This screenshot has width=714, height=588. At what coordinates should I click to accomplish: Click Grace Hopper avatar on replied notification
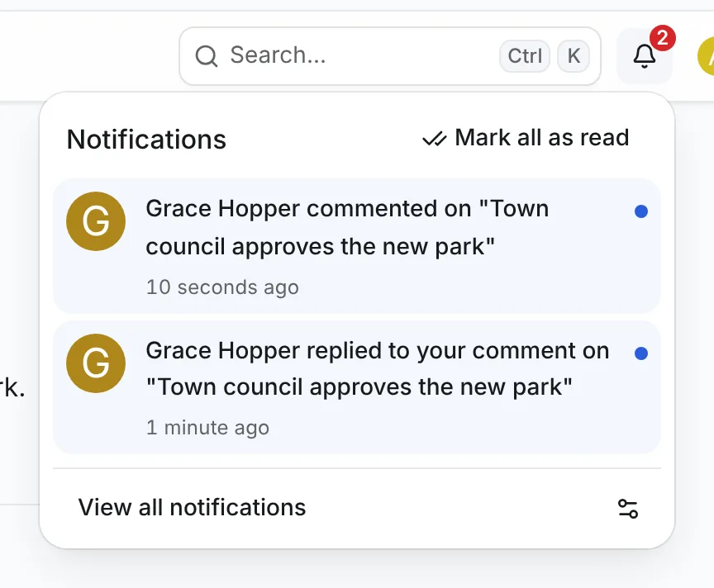(96, 363)
